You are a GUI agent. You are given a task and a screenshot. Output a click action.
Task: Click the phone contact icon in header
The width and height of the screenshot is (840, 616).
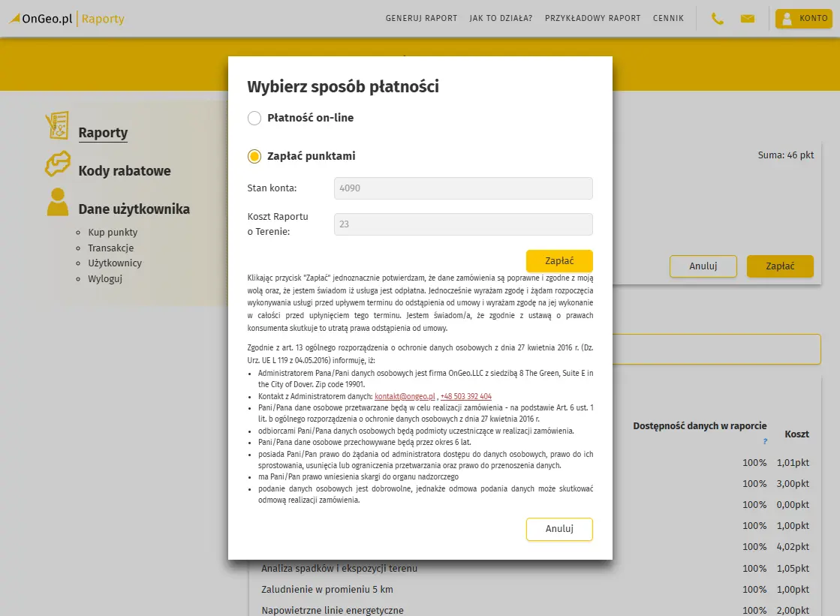coord(718,19)
